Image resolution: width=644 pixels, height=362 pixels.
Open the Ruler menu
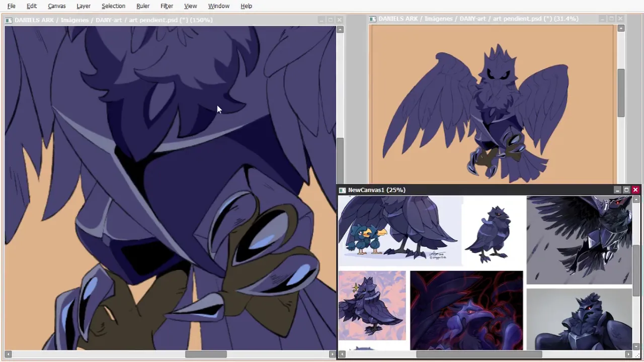143,6
